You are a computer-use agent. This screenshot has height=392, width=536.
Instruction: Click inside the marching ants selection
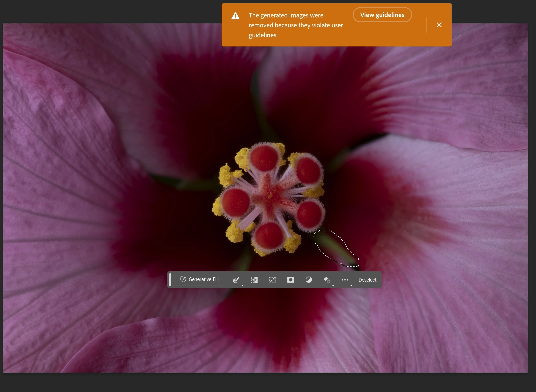(x=334, y=247)
